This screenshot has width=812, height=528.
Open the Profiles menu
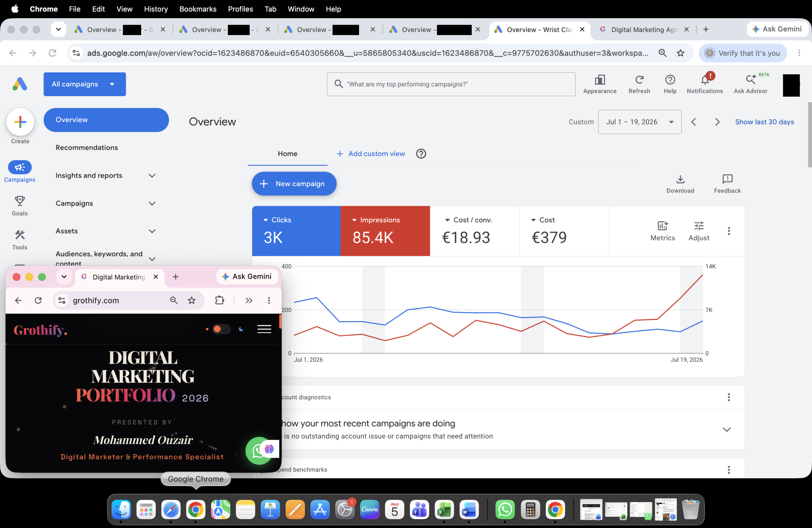[240, 9]
